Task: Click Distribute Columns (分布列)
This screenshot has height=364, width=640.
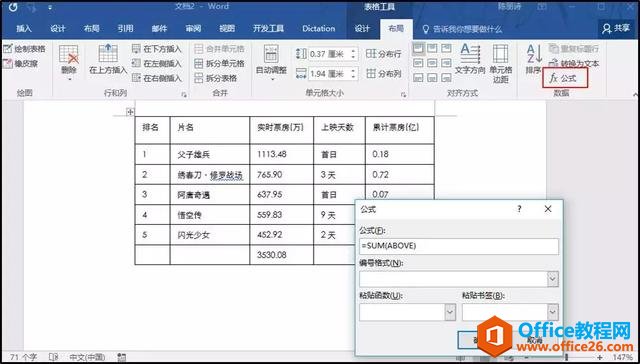Action: pos(384,74)
